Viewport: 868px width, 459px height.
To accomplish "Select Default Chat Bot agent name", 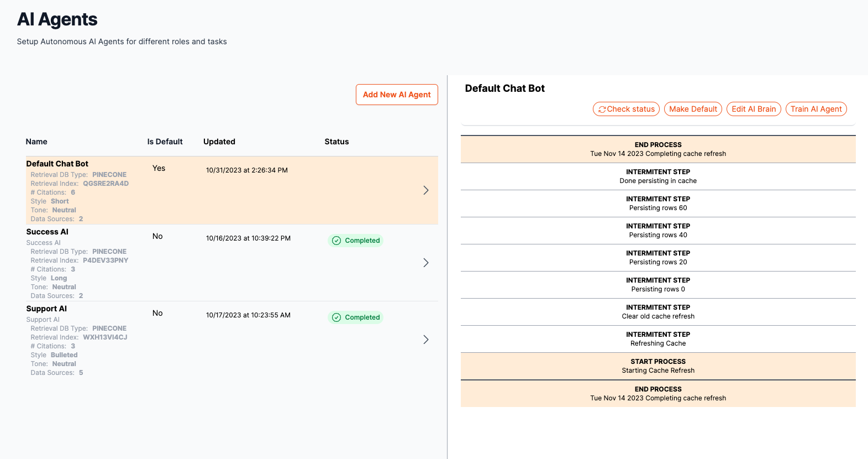I will point(57,164).
